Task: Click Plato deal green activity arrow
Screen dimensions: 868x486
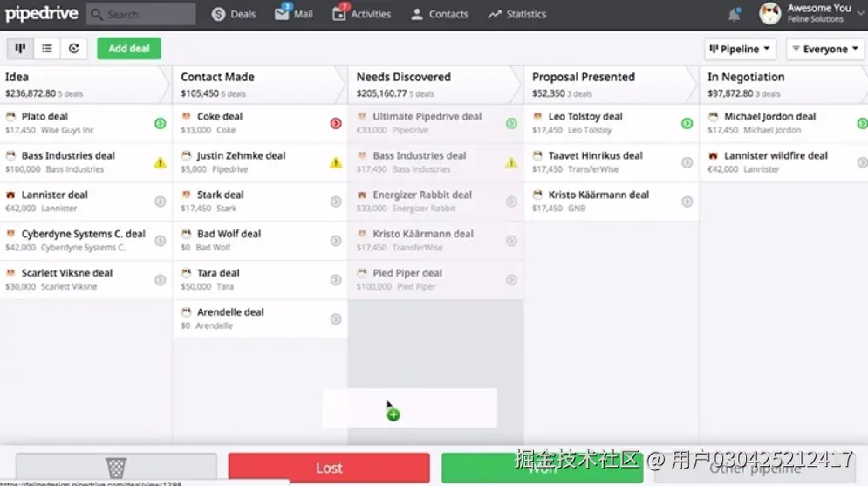Action: click(160, 123)
